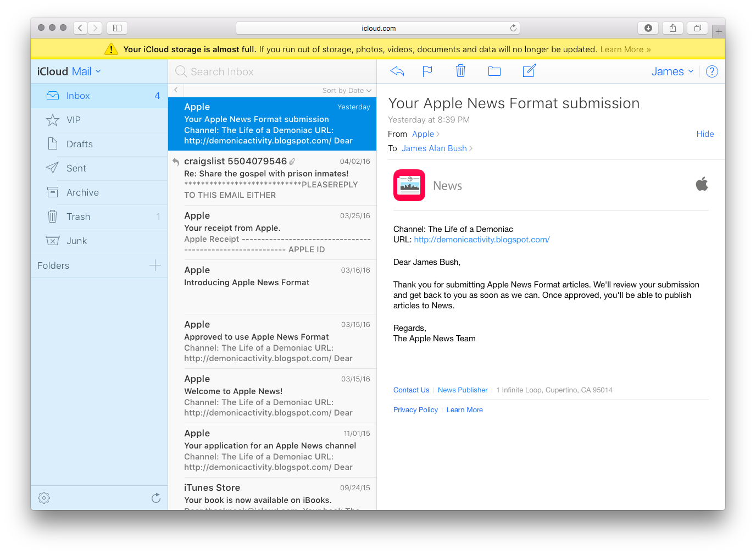The height and width of the screenshot is (554, 756).
Task: Click the Folders section header
Action: point(53,265)
